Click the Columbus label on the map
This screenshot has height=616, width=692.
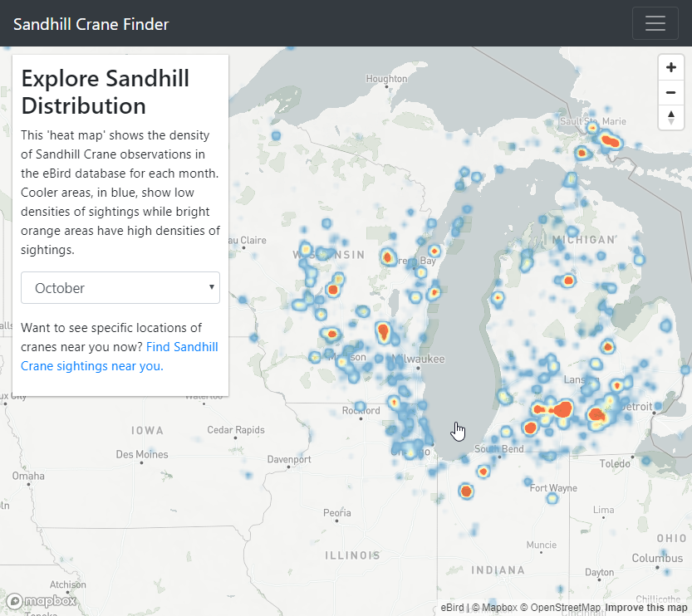click(656, 558)
